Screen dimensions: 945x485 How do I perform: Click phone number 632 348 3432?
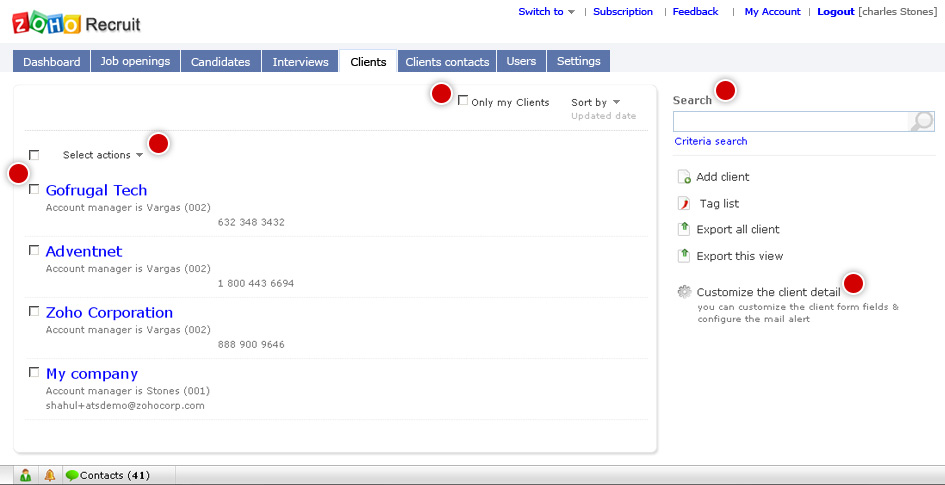pyautogui.click(x=251, y=222)
